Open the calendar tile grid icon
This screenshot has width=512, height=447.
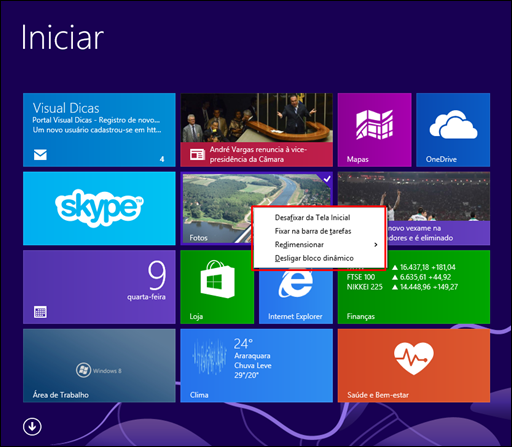[40, 312]
